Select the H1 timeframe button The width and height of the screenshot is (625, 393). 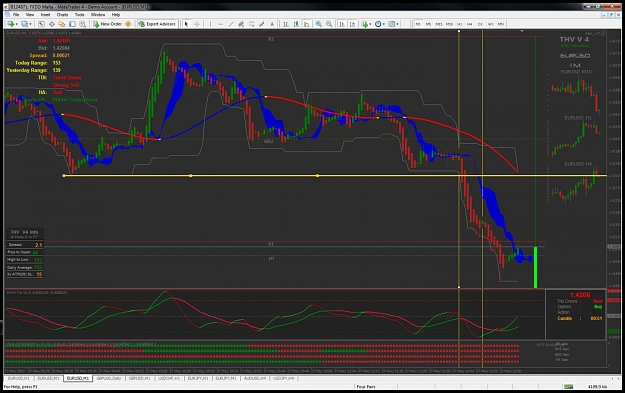[460, 24]
